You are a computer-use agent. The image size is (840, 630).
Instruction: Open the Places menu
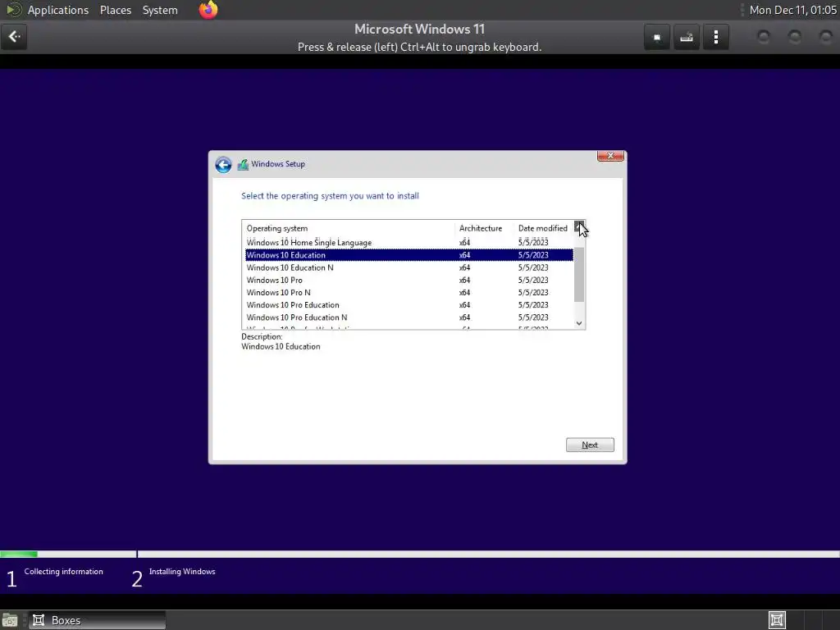tap(116, 10)
